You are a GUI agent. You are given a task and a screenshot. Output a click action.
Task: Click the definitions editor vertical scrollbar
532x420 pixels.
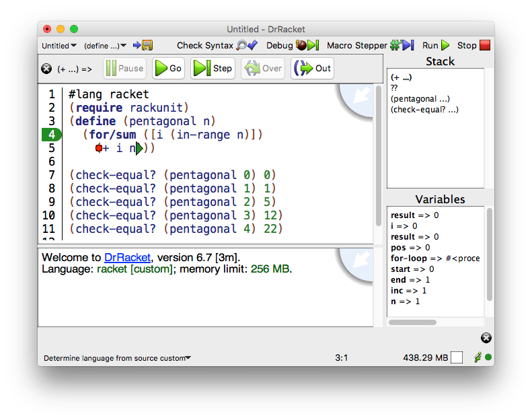pyautogui.click(x=378, y=155)
